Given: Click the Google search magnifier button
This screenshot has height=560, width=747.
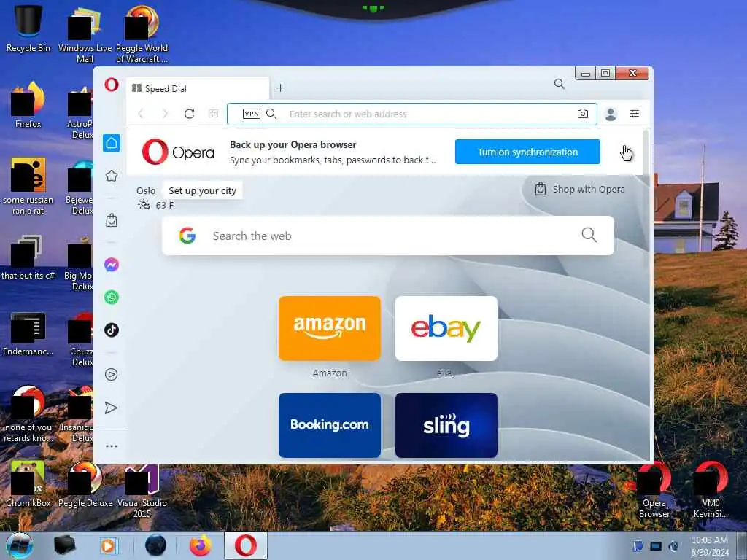Looking at the screenshot, I should coord(589,235).
